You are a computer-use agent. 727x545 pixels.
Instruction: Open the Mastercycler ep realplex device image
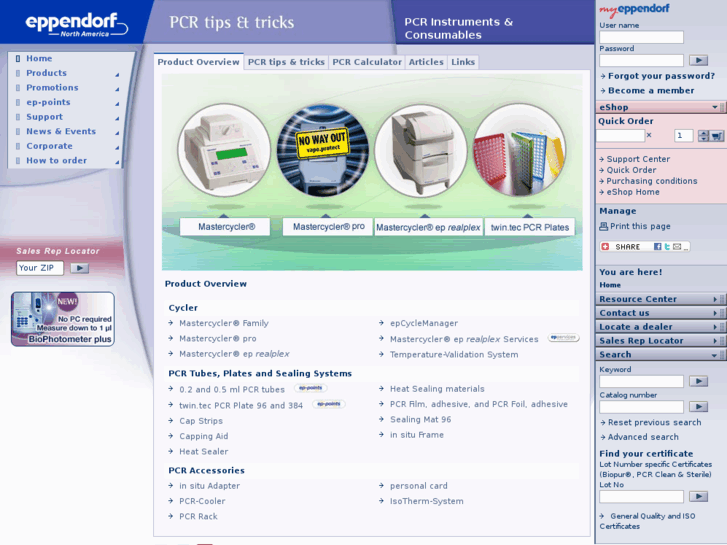tap(421, 150)
